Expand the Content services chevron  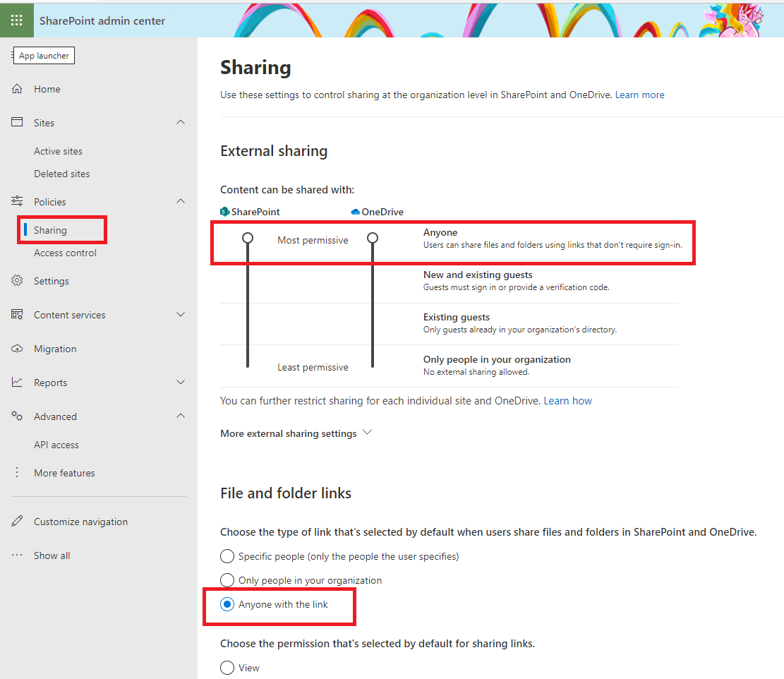(181, 315)
